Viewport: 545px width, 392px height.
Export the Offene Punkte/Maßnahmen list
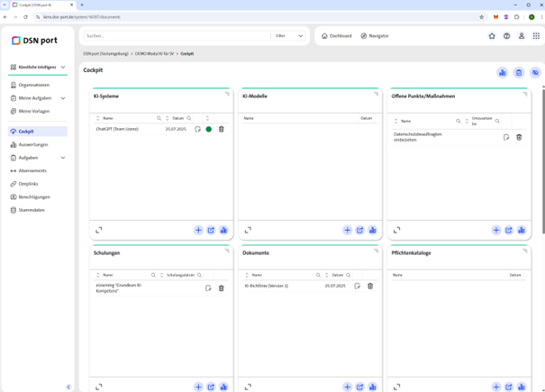[x=509, y=230]
